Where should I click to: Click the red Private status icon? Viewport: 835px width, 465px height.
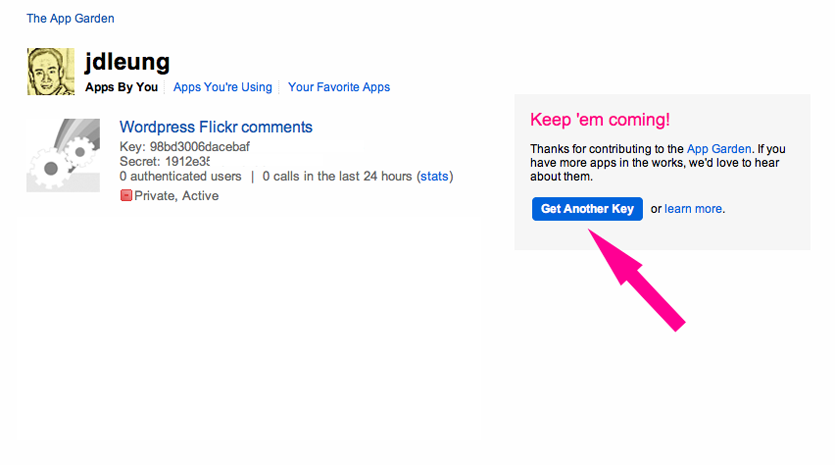[x=126, y=195]
